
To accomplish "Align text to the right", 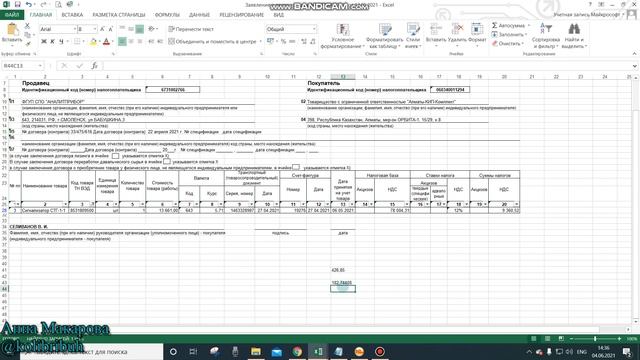I will pyautogui.click(x=140, y=41).
